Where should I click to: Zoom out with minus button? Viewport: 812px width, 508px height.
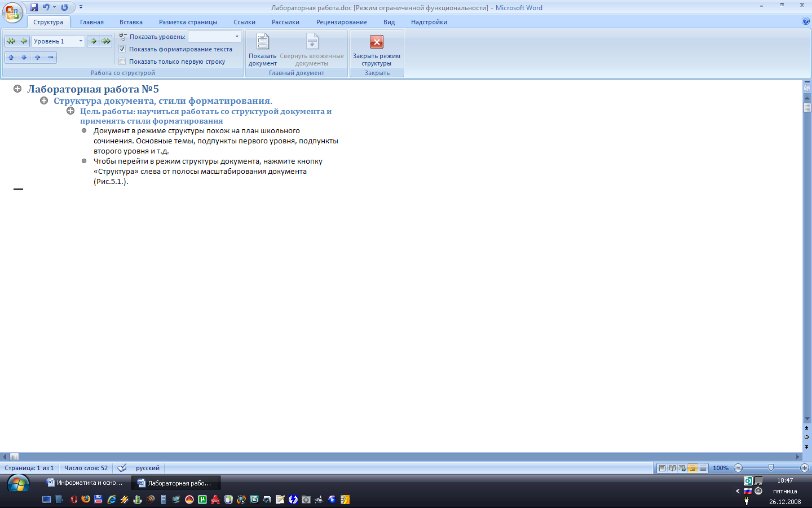click(738, 468)
